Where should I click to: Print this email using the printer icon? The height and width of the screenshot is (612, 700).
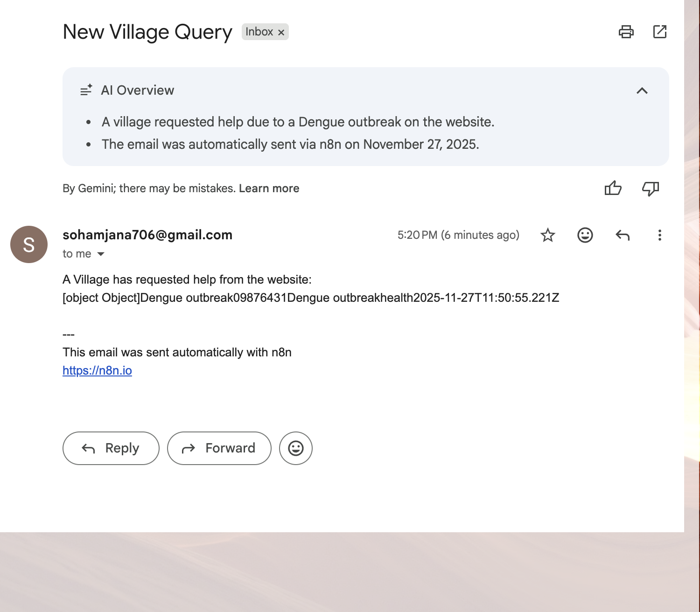626,32
